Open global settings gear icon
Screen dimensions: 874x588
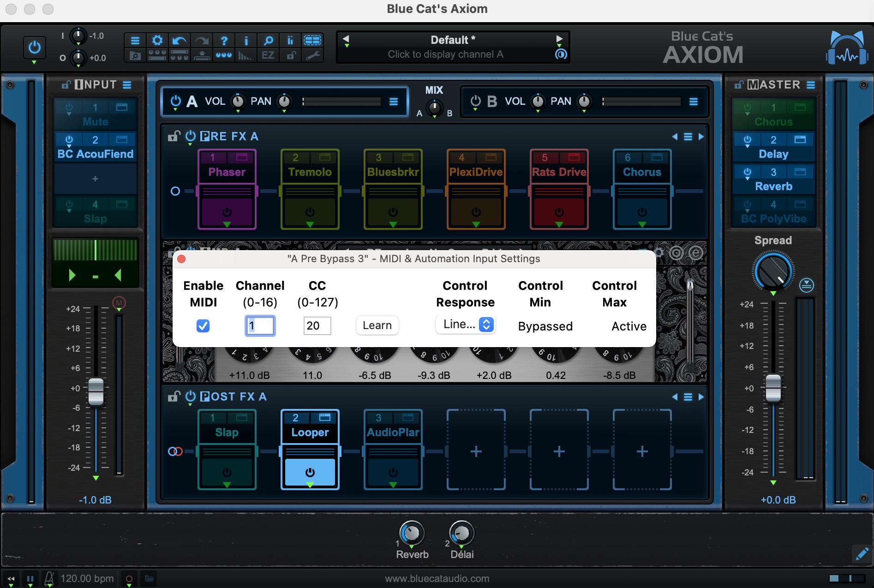point(157,41)
